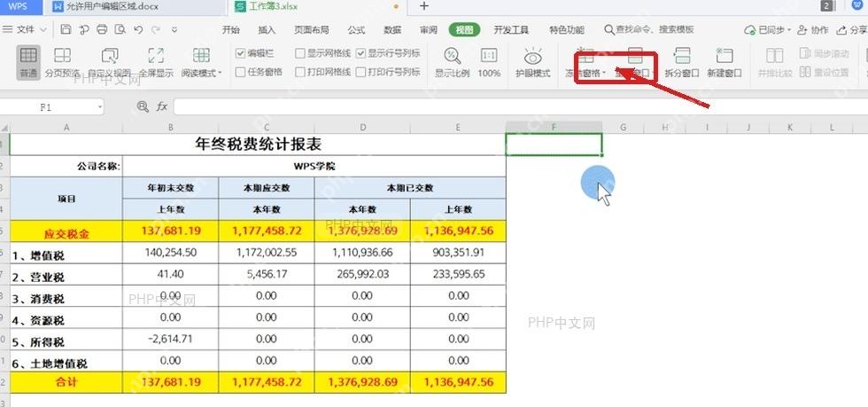Open the 插入 Insert ribbon tab

[267, 30]
